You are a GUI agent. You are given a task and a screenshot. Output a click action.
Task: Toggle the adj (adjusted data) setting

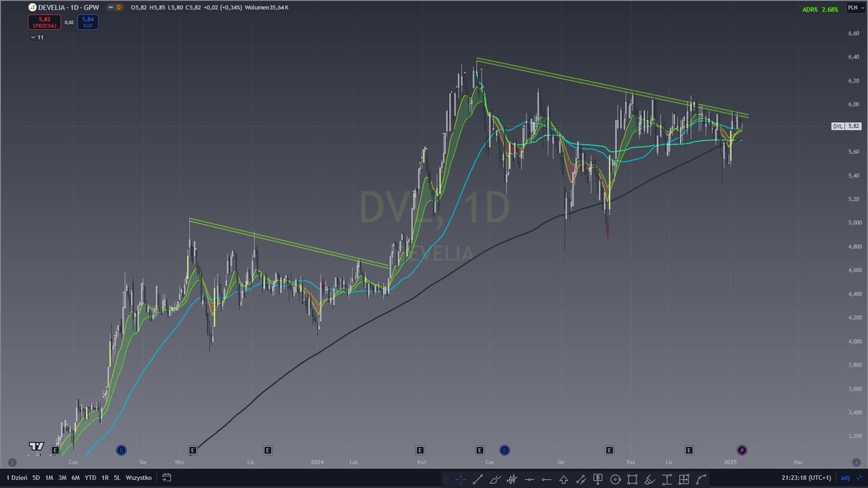click(844, 479)
